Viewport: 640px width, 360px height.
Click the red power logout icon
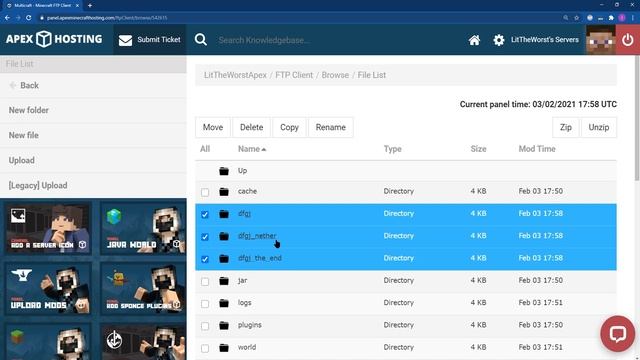(x=628, y=40)
